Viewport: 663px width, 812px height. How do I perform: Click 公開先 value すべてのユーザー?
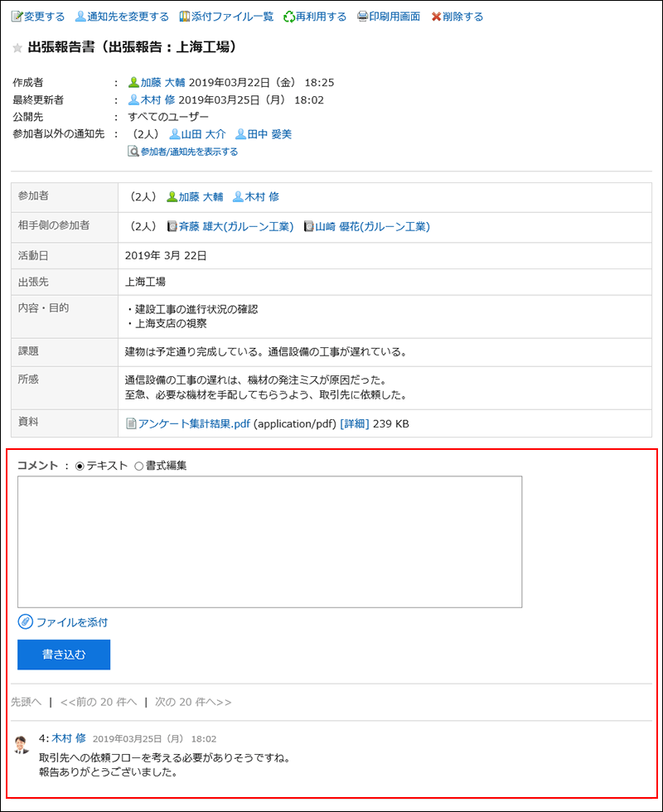168,117
